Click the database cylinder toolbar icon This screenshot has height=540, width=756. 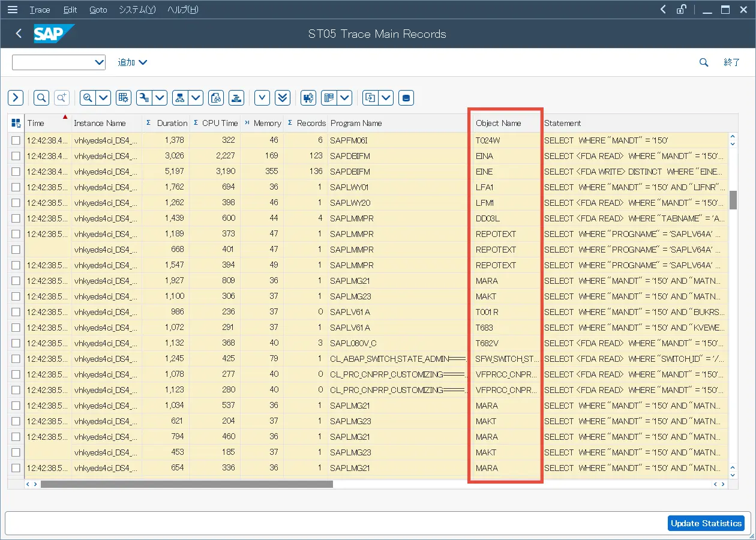point(406,98)
